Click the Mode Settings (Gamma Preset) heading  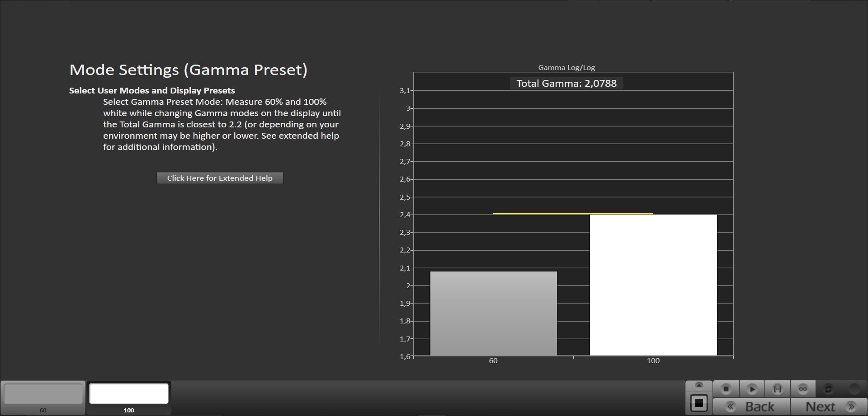188,70
